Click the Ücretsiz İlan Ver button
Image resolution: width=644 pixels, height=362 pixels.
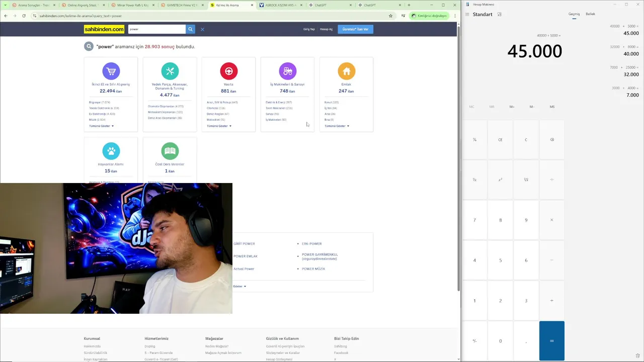coord(355,29)
